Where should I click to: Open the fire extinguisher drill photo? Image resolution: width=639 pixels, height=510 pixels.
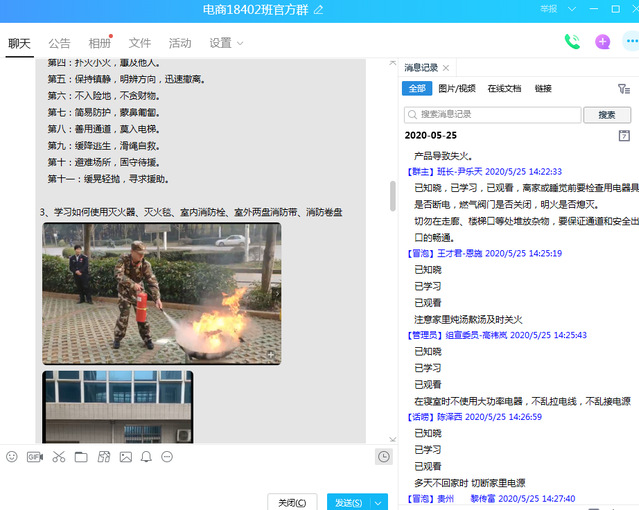pyautogui.click(x=162, y=294)
